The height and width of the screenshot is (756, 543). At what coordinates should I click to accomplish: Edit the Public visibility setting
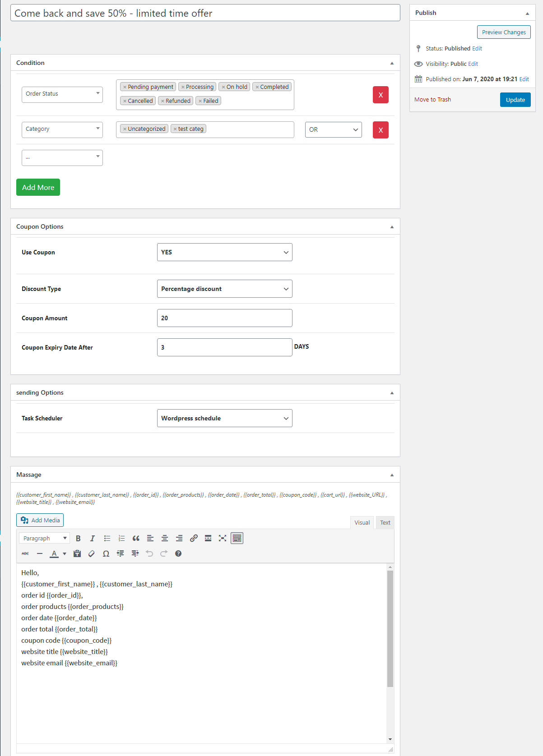[x=473, y=64]
